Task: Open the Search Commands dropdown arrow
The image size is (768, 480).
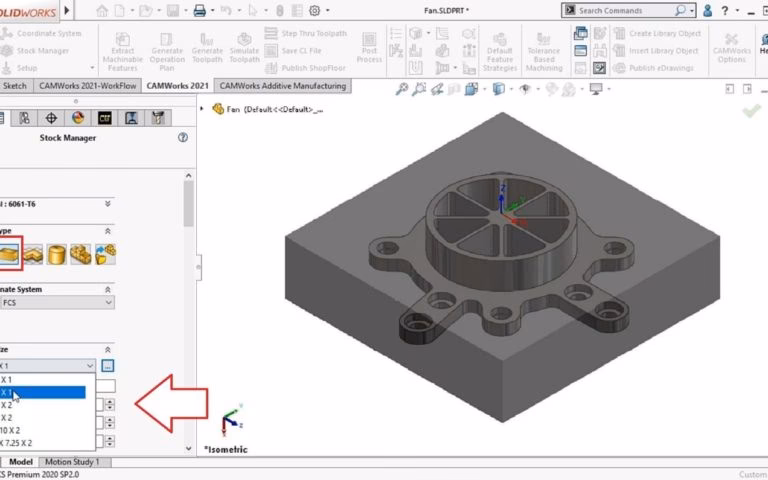Action: [x=692, y=10]
